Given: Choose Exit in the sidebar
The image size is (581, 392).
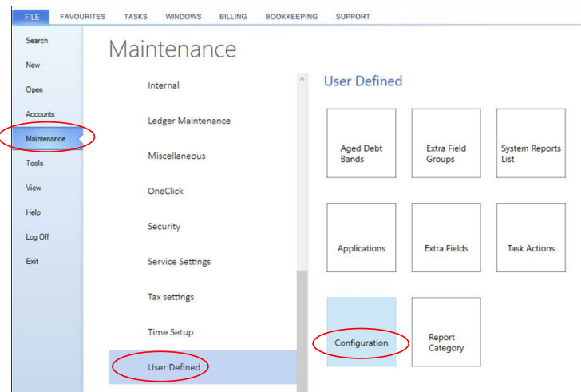Looking at the screenshot, I should [x=32, y=261].
